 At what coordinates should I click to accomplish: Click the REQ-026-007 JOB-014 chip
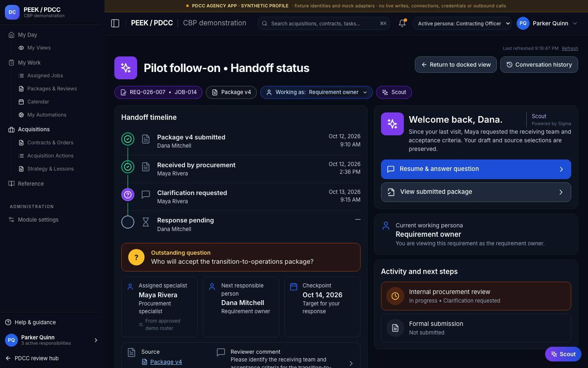[158, 92]
